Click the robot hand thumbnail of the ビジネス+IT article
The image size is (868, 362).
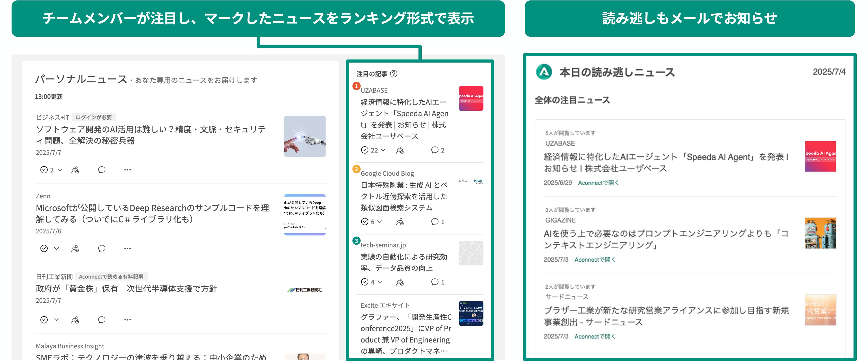pos(305,136)
